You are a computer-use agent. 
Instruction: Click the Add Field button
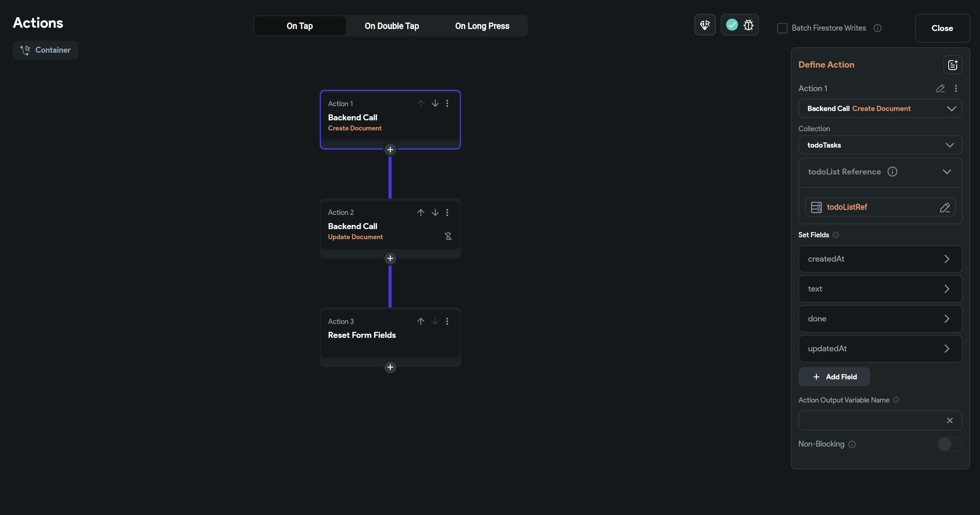(834, 377)
